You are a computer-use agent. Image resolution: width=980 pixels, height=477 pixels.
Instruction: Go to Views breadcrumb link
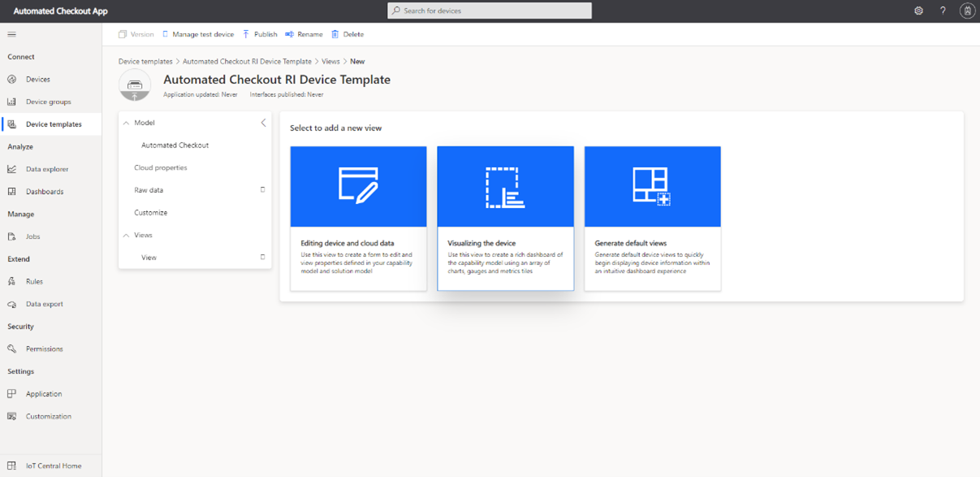(x=330, y=62)
